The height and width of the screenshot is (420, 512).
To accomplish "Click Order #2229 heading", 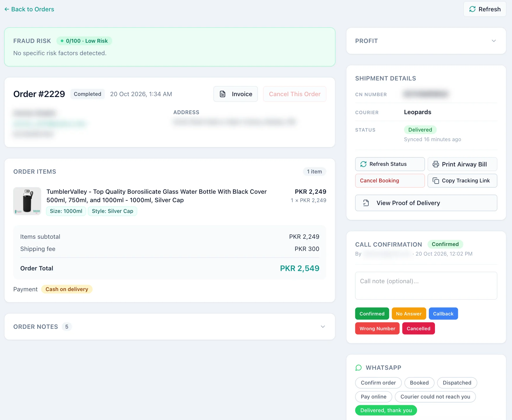I will [x=39, y=94].
